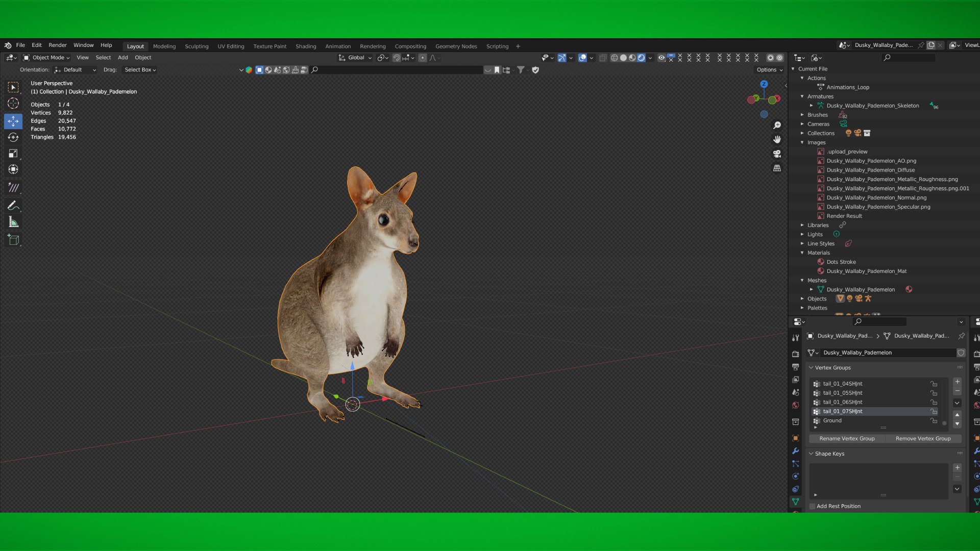980x551 pixels.
Task: Click Rename Vertex Group button
Action: [x=847, y=439]
